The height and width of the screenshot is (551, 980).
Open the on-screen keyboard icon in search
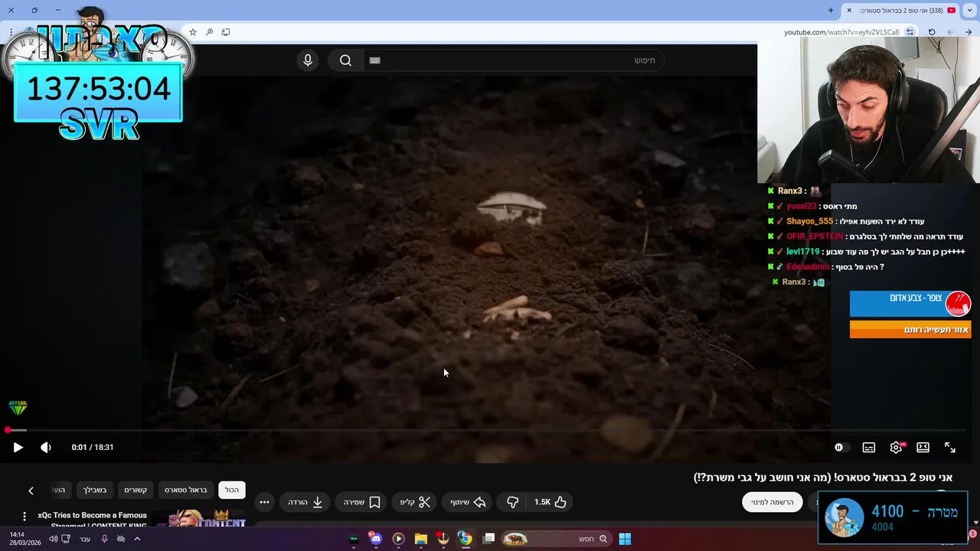(374, 60)
